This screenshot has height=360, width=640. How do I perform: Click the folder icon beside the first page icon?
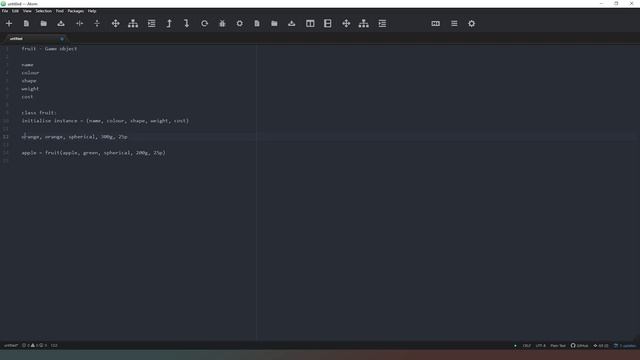pyautogui.click(x=44, y=24)
